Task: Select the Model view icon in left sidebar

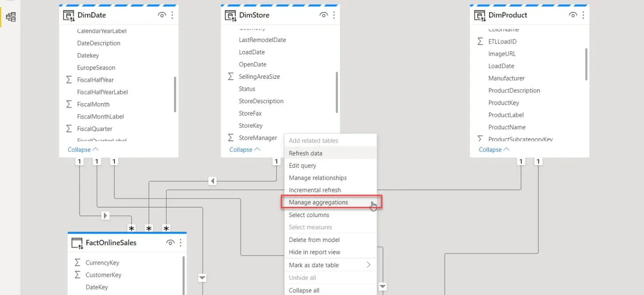Action: pyautogui.click(x=11, y=17)
